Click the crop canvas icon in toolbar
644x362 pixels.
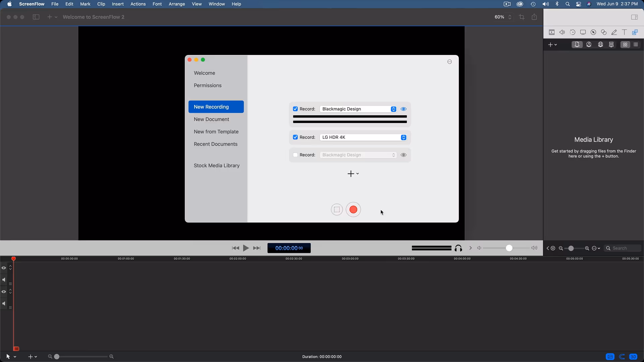(x=522, y=17)
